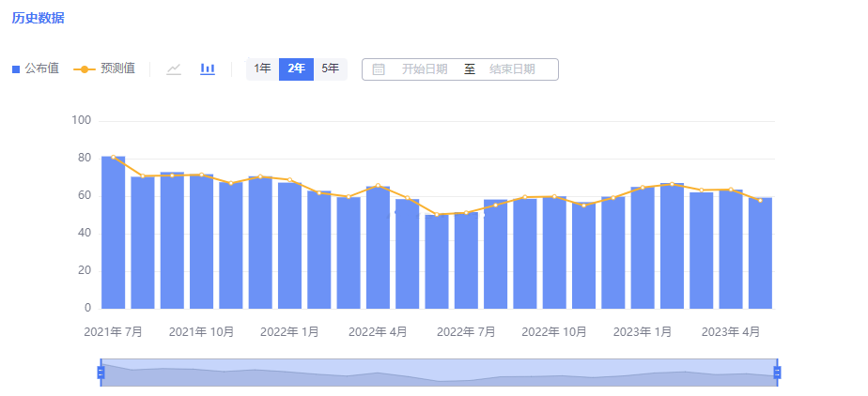Image resolution: width=868 pixels, height=396 pixels.
Task: Click the 历史数据 heading
Action: 39,18
